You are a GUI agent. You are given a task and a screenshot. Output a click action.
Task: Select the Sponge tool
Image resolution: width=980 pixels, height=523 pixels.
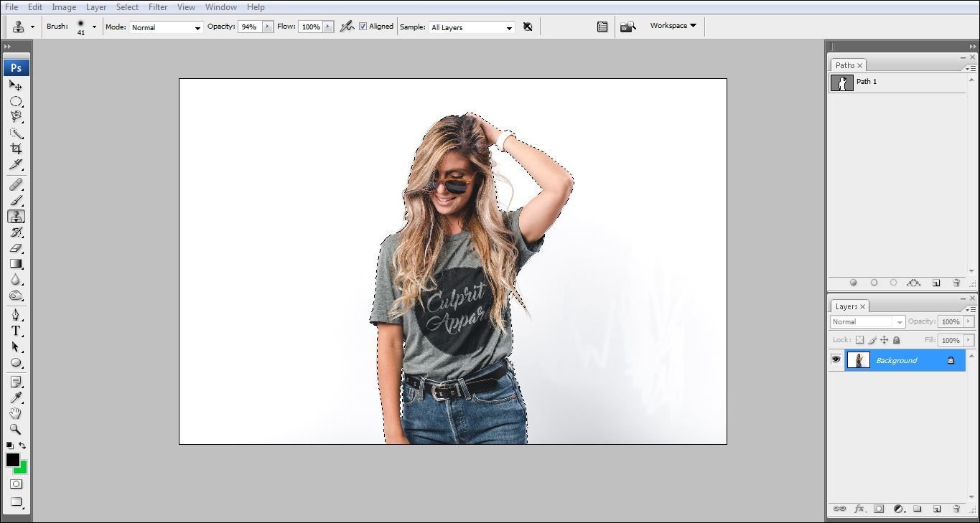point(16,295)
